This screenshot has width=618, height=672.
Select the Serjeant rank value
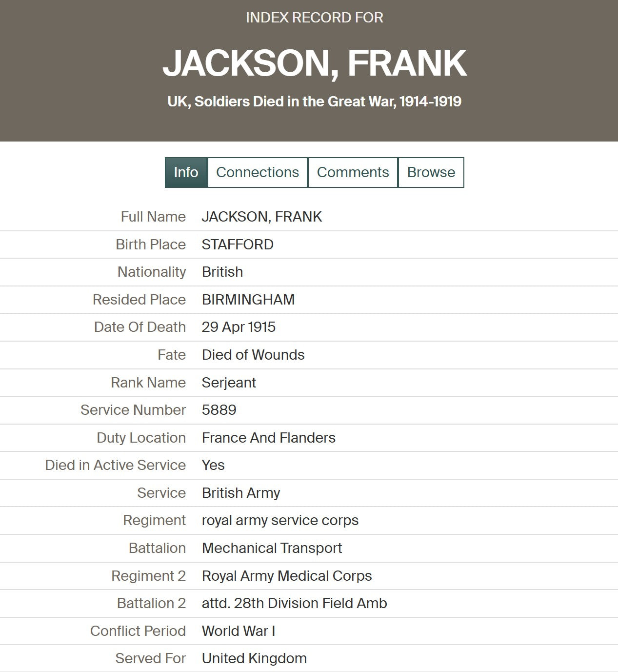click(x=229, y=383)
